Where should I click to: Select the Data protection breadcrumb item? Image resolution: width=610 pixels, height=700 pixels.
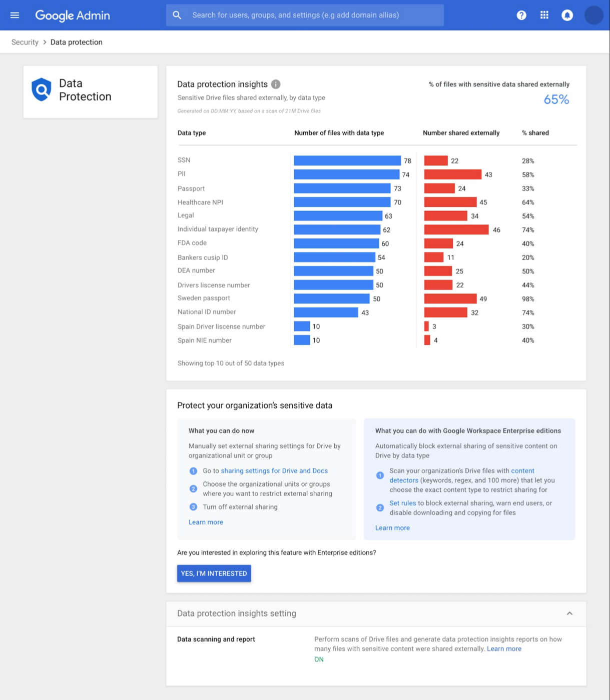(x=76, y=42)
